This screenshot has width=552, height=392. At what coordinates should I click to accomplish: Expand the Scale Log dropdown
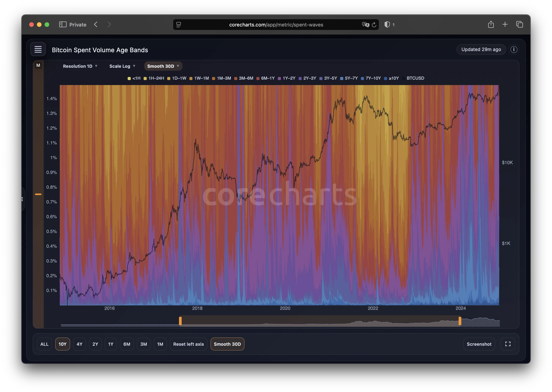coord(122,66)
